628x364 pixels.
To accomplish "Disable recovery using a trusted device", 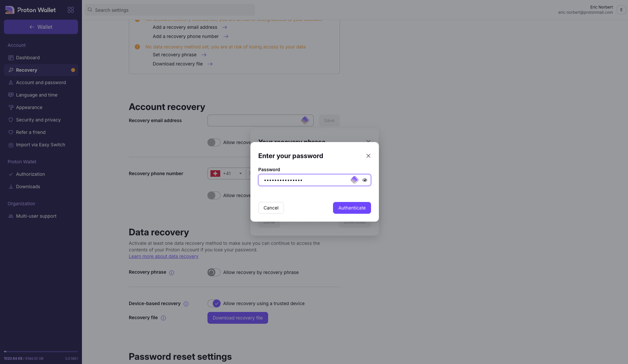I will [x=214, y=303].
